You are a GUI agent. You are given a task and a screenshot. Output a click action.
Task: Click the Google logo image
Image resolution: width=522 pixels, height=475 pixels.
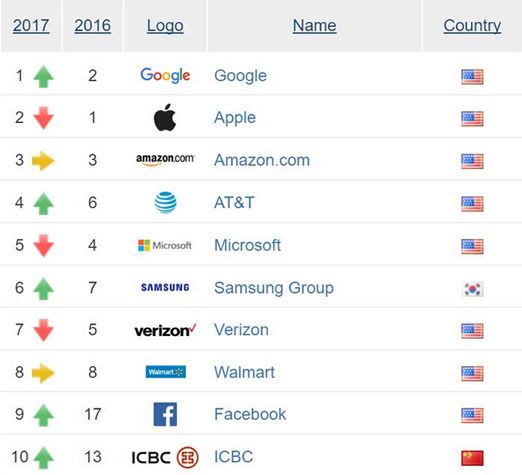(165, 75)
